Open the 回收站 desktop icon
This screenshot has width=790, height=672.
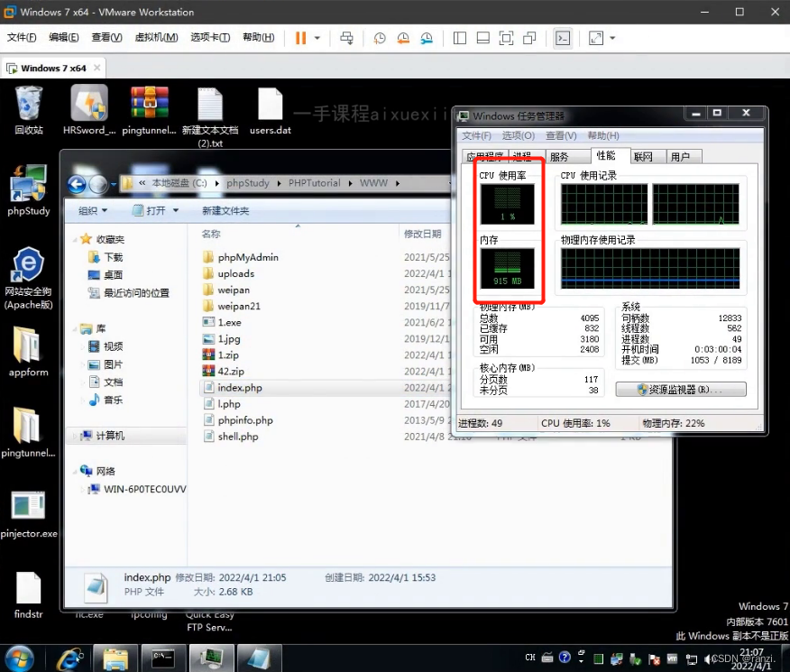[x=29, y=110]
